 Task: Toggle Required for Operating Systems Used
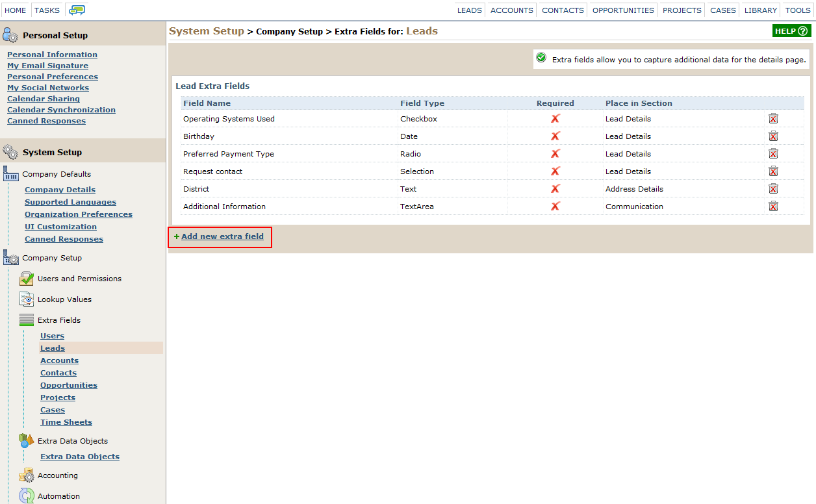pyautogui.click(x=555, y=118)
